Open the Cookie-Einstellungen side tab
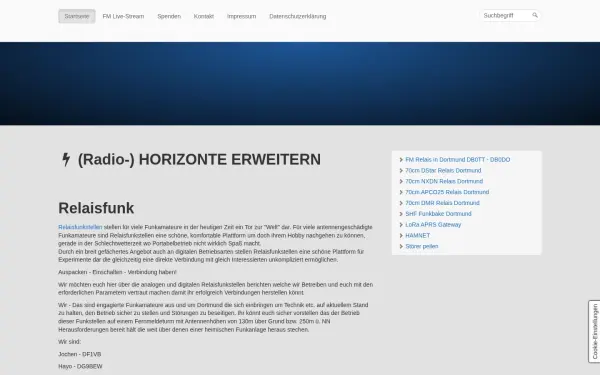Image resolution: width=600 pixels, height=375 pixels. pyautogui.click(x=594, y=331)
